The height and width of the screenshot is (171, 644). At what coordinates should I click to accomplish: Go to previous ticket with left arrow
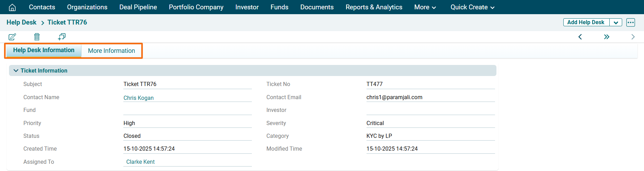pyautogui.click(x=580, y=37)
